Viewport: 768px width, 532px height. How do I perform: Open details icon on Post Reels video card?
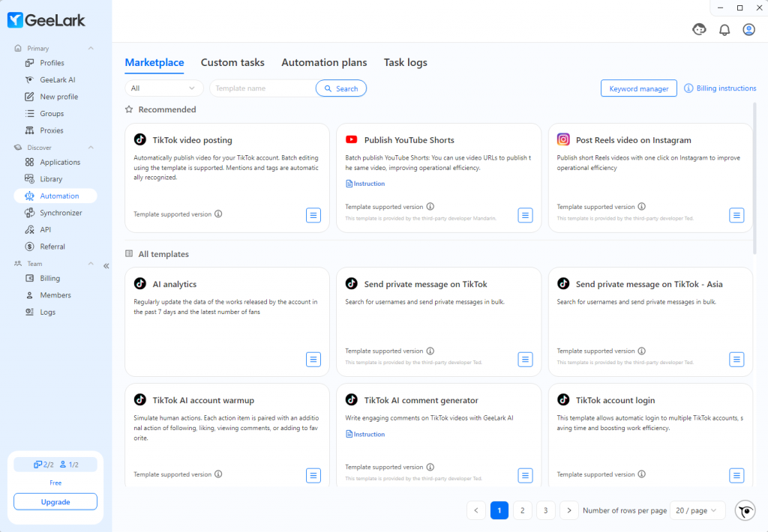tap(736, 215)
